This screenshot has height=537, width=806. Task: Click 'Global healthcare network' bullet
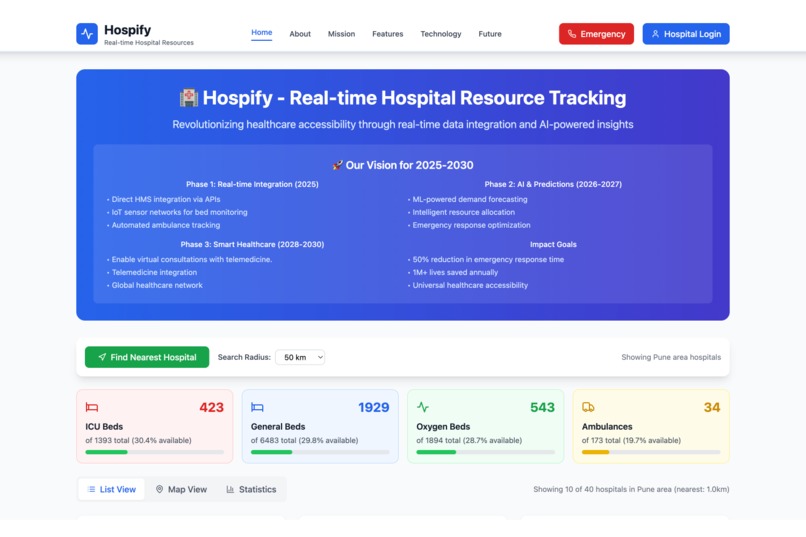pyautogui.click(x=157, y=285)
